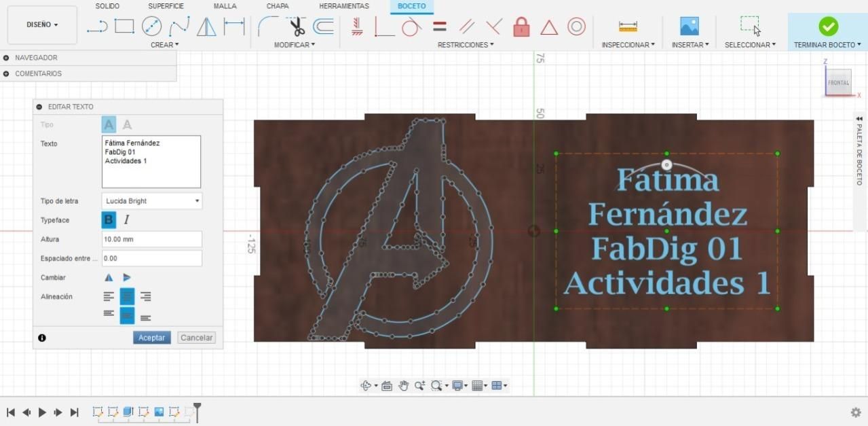Select the Spline sketch tool
Image resolution: width=868 pixels, height=426 pixels.
[179, 26]
